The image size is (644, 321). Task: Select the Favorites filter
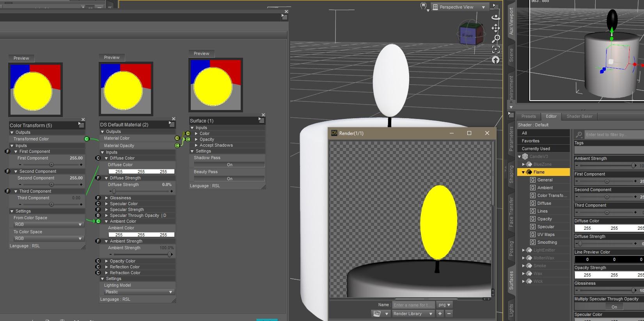pos(543,141)
